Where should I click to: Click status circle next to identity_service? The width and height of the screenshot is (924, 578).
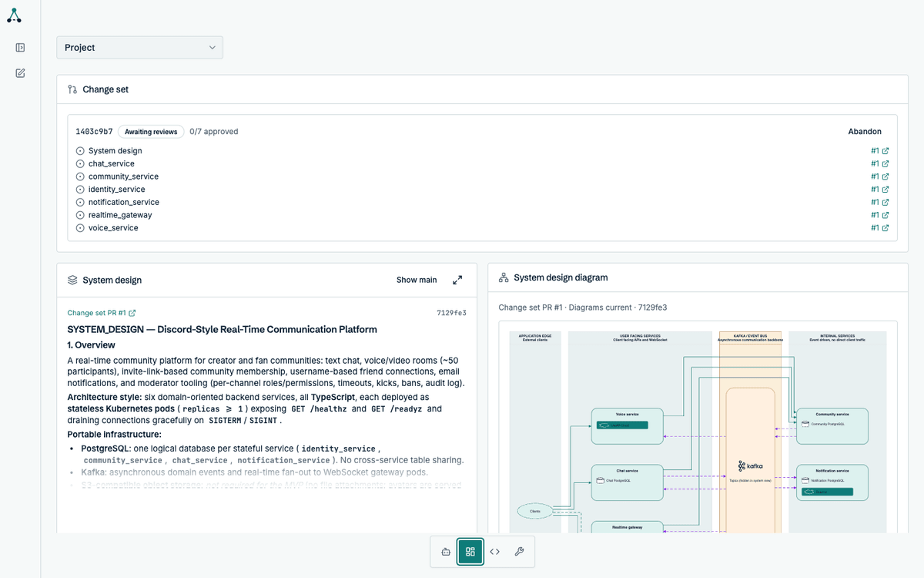[x=80, y=190]
